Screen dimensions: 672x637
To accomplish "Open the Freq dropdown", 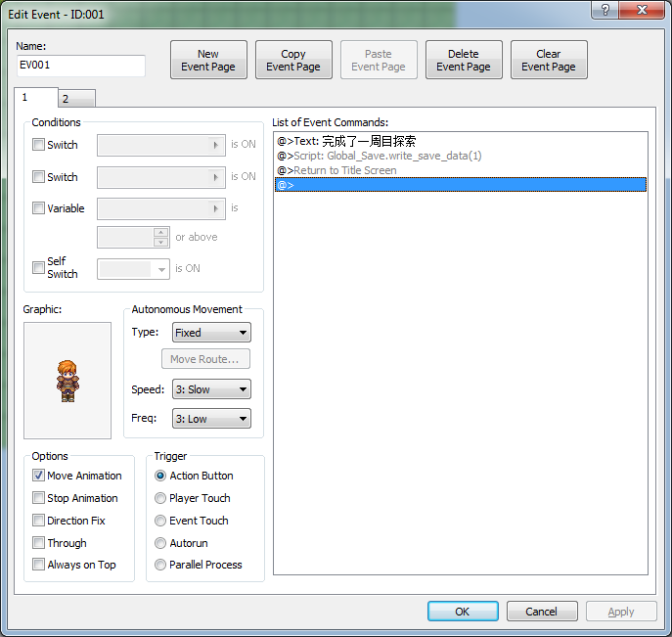I will pos(211,419).
